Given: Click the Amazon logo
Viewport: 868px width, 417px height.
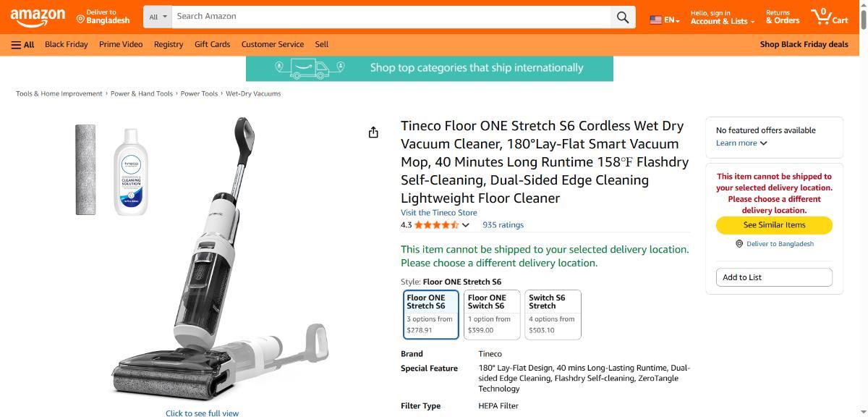Looking at the screenshot, I should (38, 17).
